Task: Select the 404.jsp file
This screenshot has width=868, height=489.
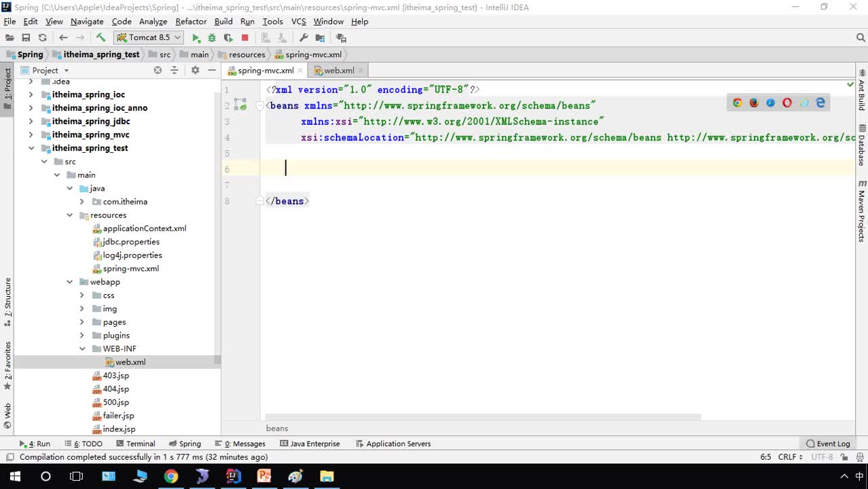Action: pyautogui.click(x=111, y=389)
